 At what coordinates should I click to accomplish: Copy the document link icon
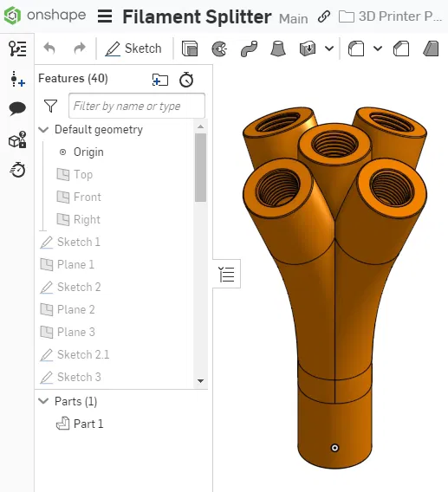point(324,16)
